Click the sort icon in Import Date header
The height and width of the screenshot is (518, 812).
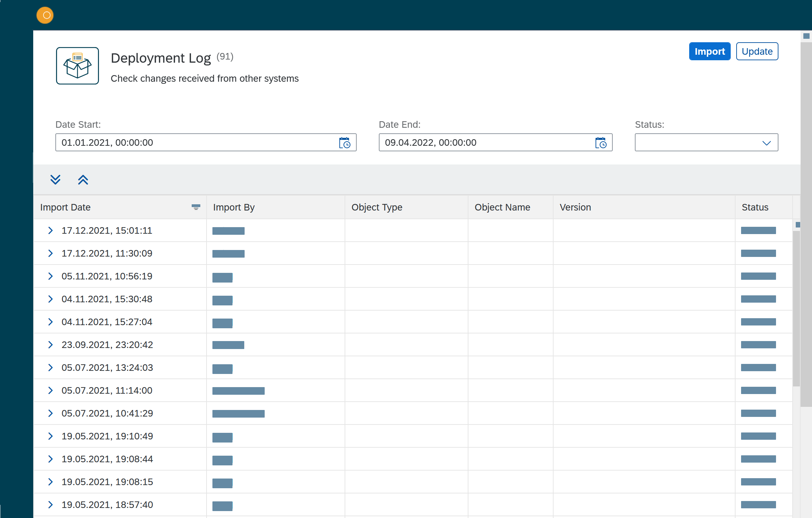[x=196, y=207]
